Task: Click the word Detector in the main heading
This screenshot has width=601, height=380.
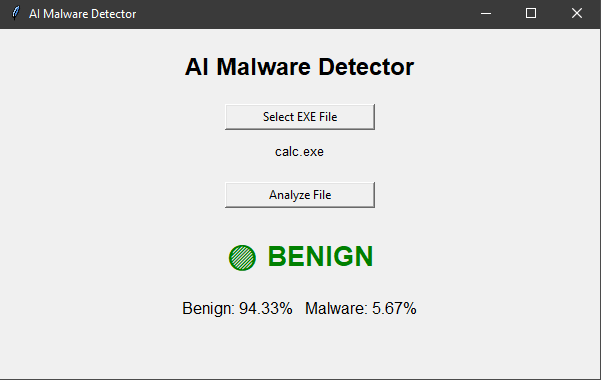Action: pyautogui.click(x=366, y=67)
